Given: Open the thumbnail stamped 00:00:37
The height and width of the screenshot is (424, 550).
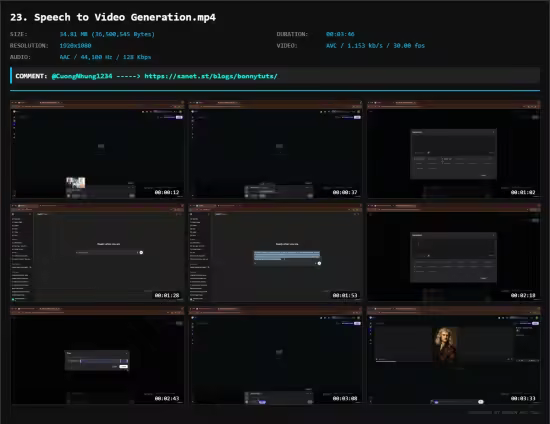Looking at the screenshot, I should (275, 150).
